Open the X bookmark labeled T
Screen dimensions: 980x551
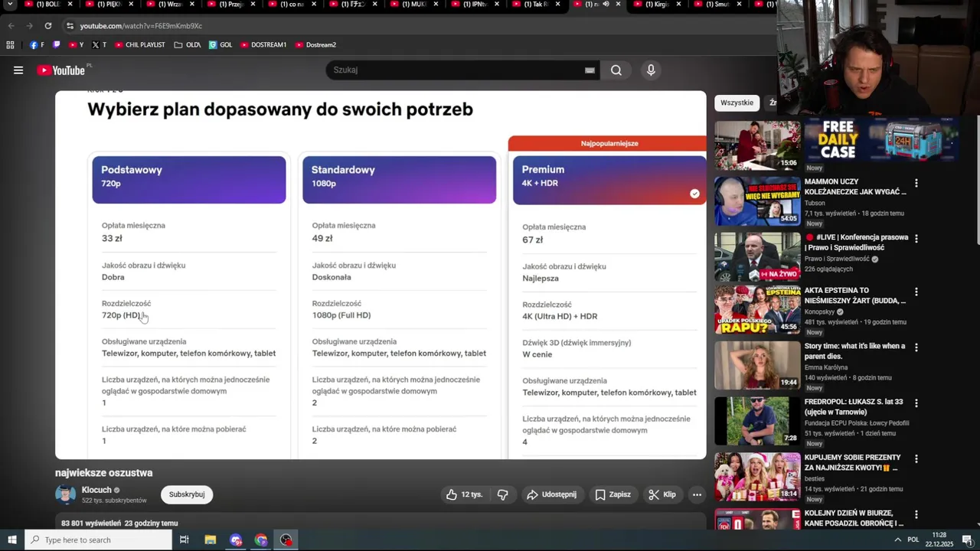pyautogui.click(x=100, y=45)
